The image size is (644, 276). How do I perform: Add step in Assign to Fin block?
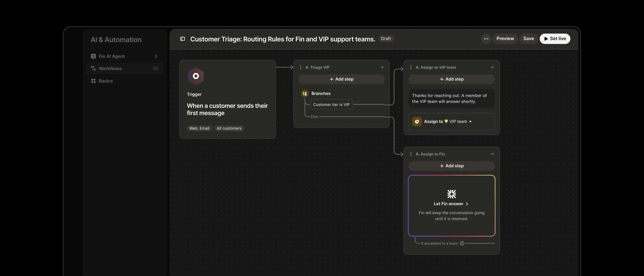click(x=451, y=166)
